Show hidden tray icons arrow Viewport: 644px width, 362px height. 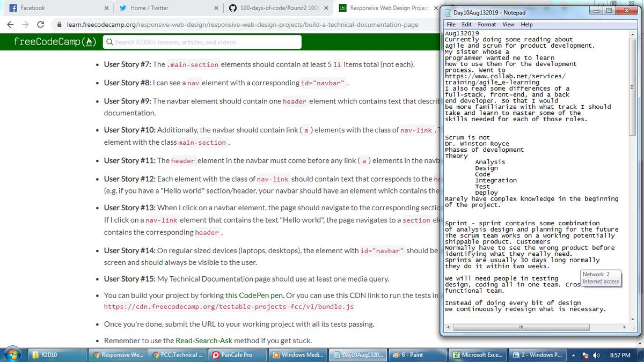click(x=574, y=354)
